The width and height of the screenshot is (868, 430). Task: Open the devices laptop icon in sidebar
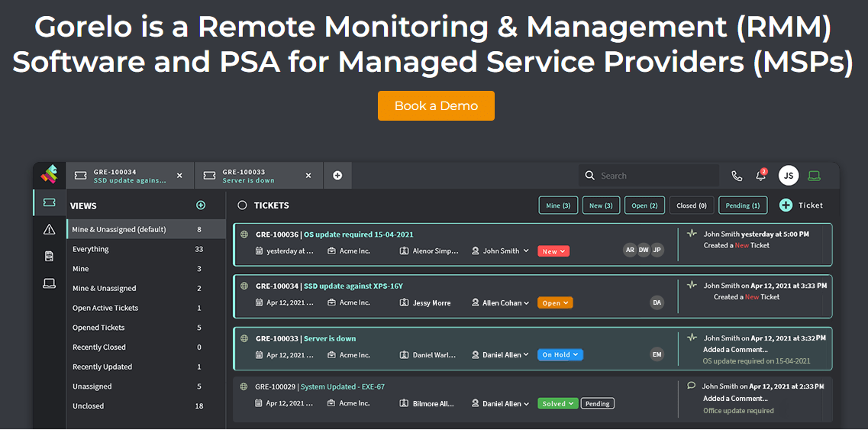coord(50,283)
